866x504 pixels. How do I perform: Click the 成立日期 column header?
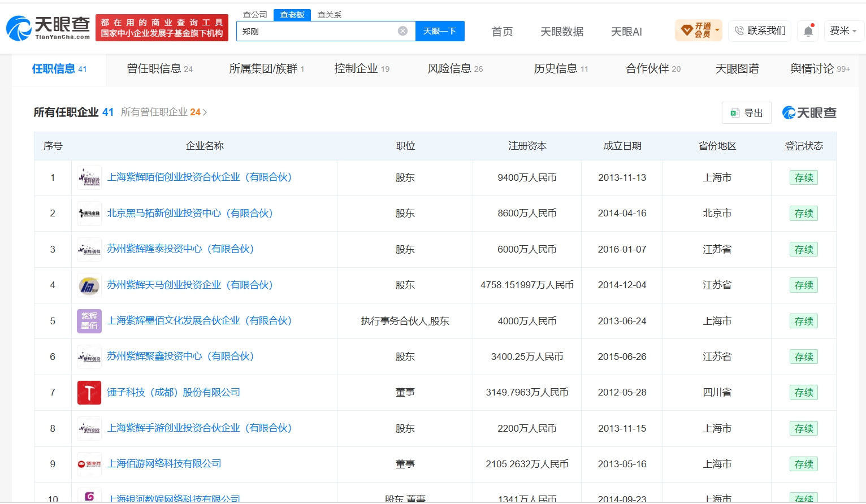(622, 146)
